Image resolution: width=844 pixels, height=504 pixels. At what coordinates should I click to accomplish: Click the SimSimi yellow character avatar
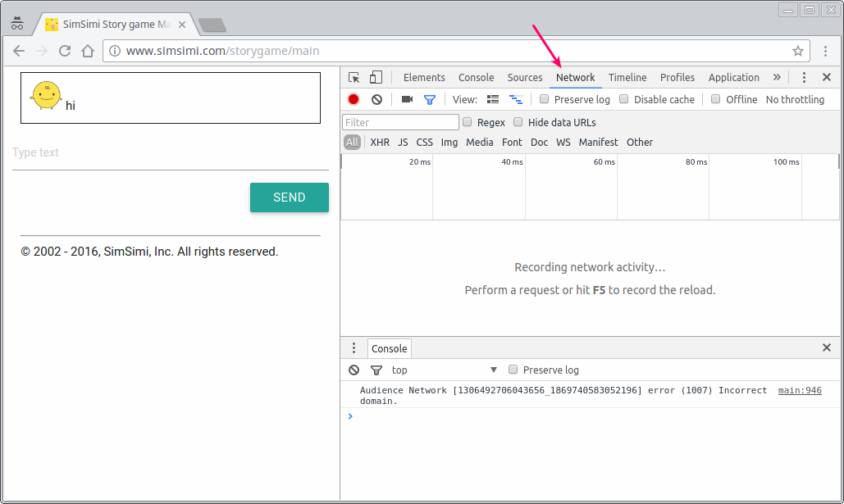[46, 96]
